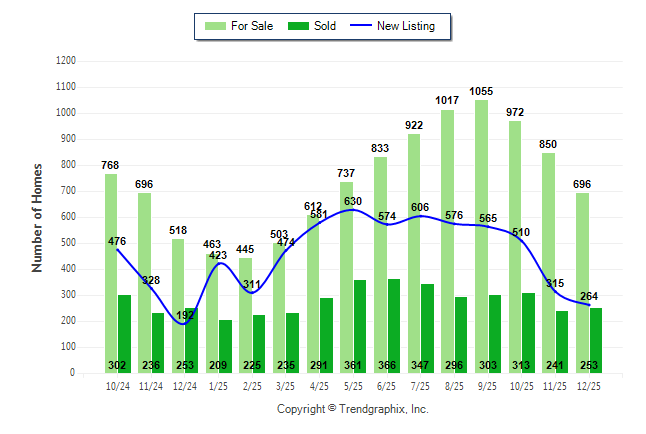
Task: Click the Trendgraphix copyright text
Action: (352, 409)
